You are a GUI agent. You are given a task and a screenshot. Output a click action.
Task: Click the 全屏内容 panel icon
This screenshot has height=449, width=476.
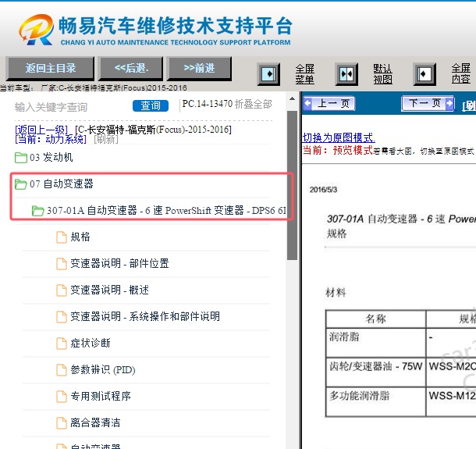tap(424, 74)
